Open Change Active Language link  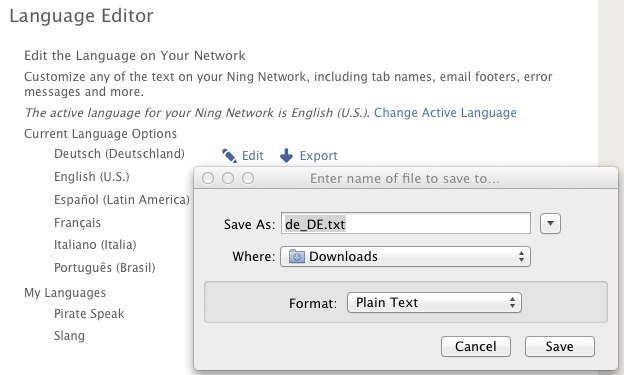pyautogui.click(x=445, y=113)
